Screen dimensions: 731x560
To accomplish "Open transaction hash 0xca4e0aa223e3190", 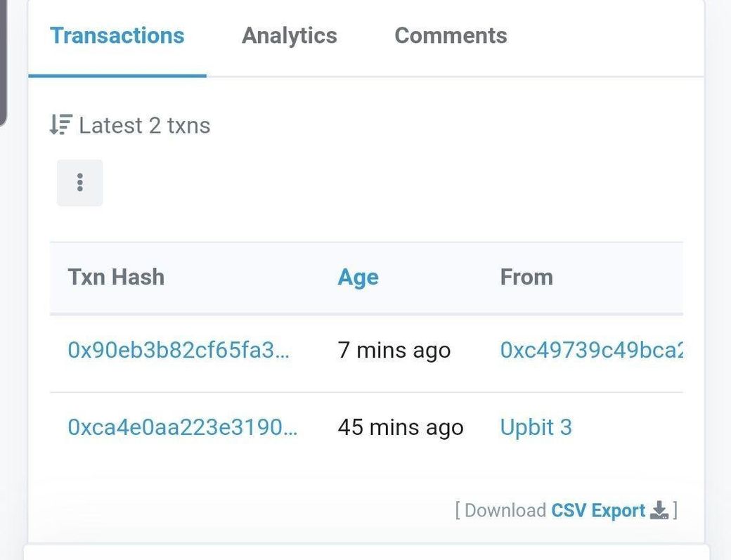I will pyautogui.click(x=182, y=427).
